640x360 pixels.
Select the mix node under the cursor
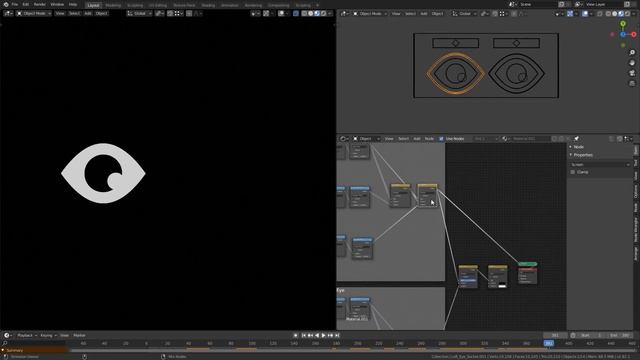(x=427, y=196)
